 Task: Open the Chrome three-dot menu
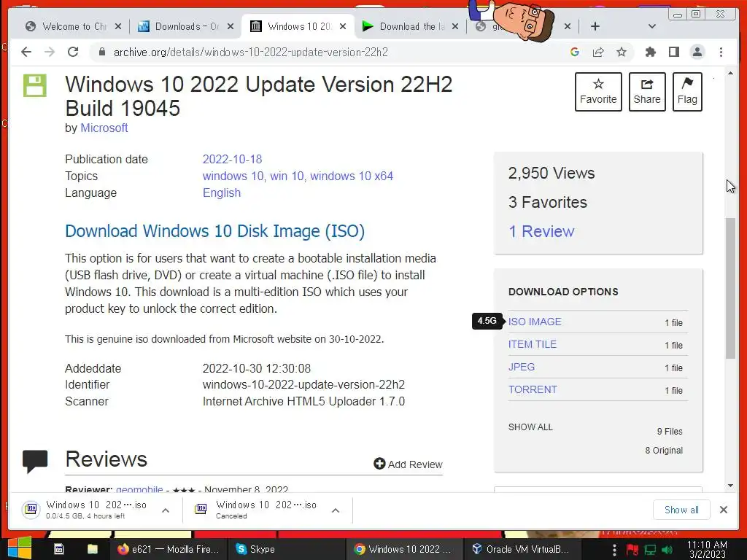[721, 52]
